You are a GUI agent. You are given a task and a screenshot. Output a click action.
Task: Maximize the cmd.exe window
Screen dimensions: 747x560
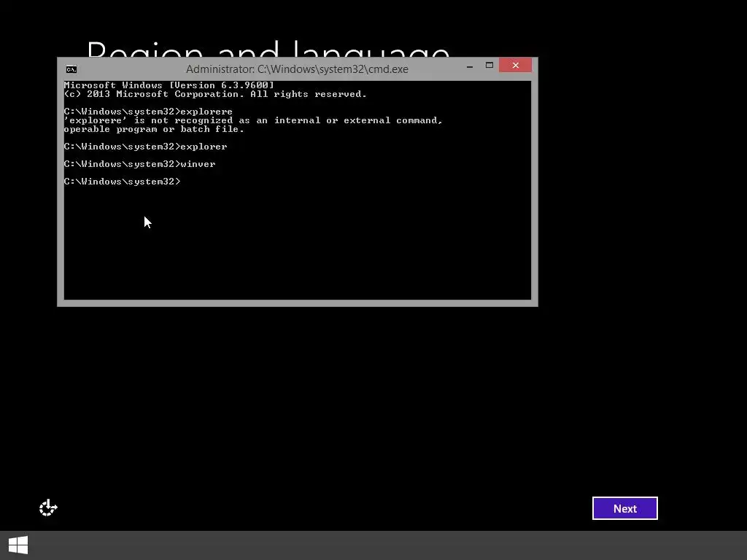[489, 65]
